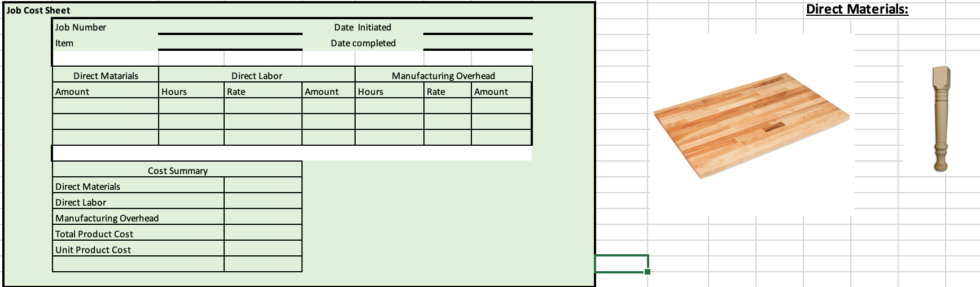Select value cell next to Total Product Cost
980x287 pixels.
pyautogui.click(x=263, y=234)
